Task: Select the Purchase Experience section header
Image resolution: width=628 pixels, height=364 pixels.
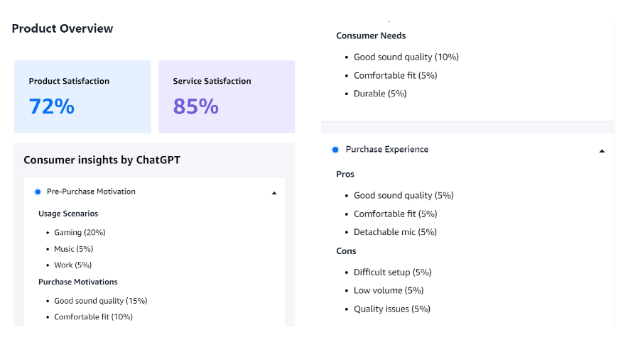Action: coord(386,150)
